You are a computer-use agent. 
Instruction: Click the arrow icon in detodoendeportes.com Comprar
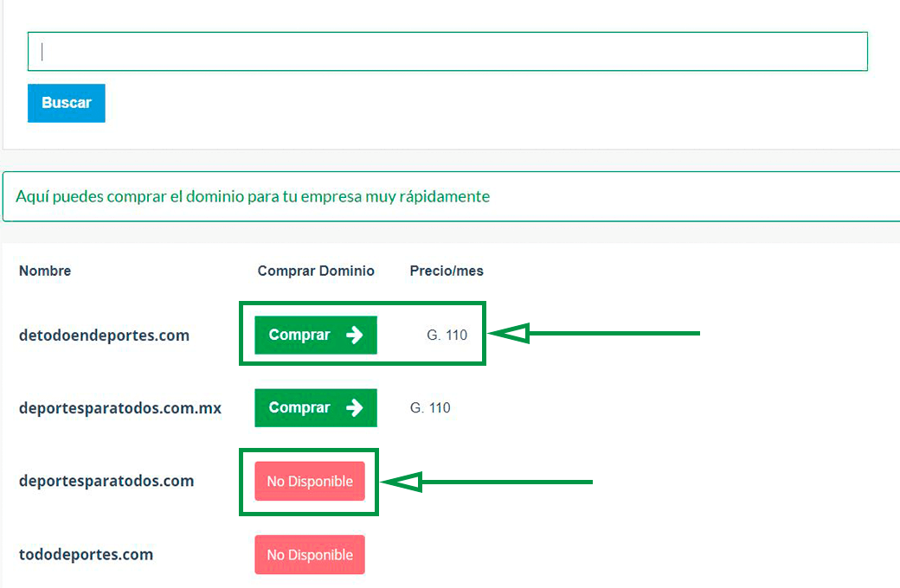coord(355,335)
